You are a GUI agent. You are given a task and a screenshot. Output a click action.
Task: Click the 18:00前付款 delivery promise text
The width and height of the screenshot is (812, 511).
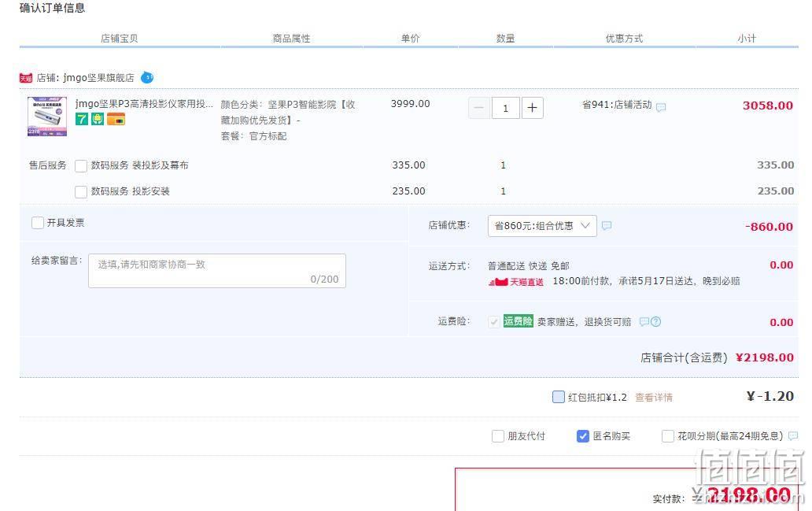tap(646, 281)
